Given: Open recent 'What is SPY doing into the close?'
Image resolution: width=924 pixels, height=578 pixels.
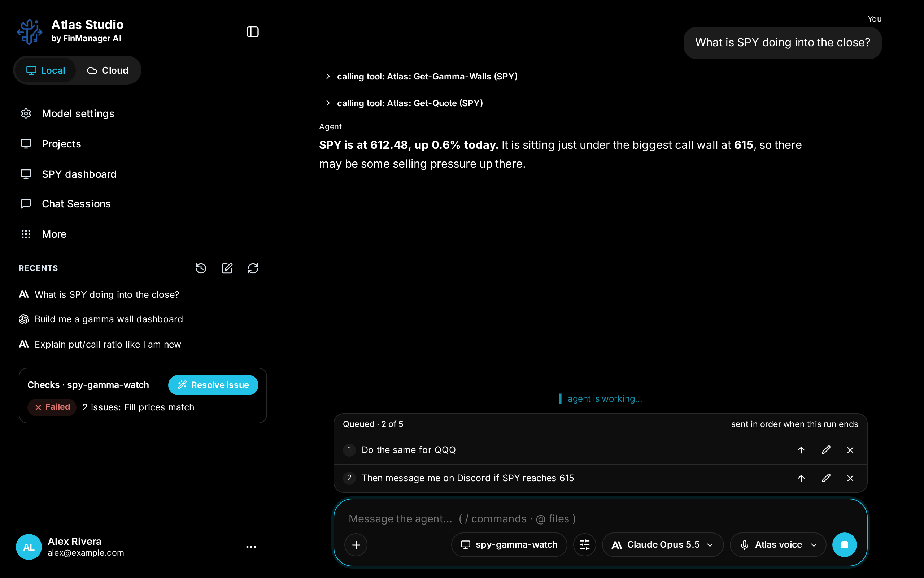Looking at the screenshot, I should coord(99,294).
